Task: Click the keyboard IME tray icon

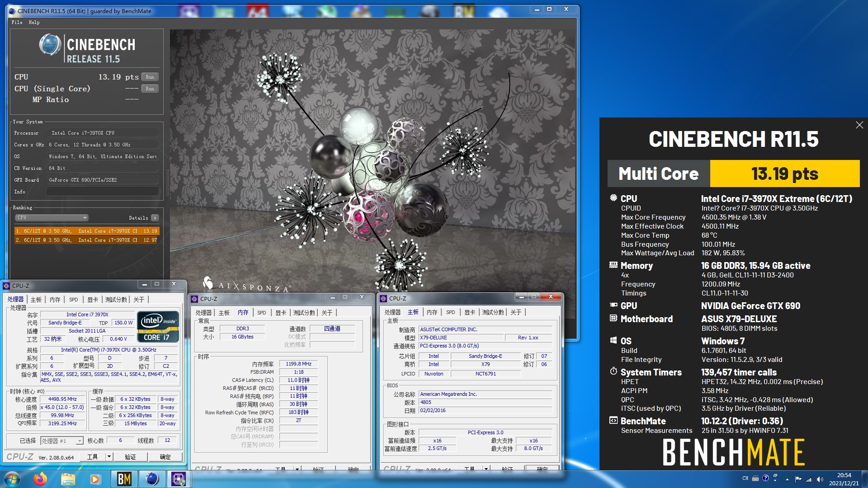Action: 755,478
